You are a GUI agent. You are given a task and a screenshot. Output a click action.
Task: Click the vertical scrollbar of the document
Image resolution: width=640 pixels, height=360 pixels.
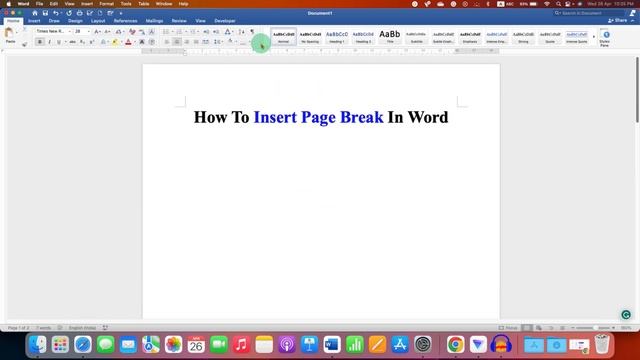click(637, 90)
